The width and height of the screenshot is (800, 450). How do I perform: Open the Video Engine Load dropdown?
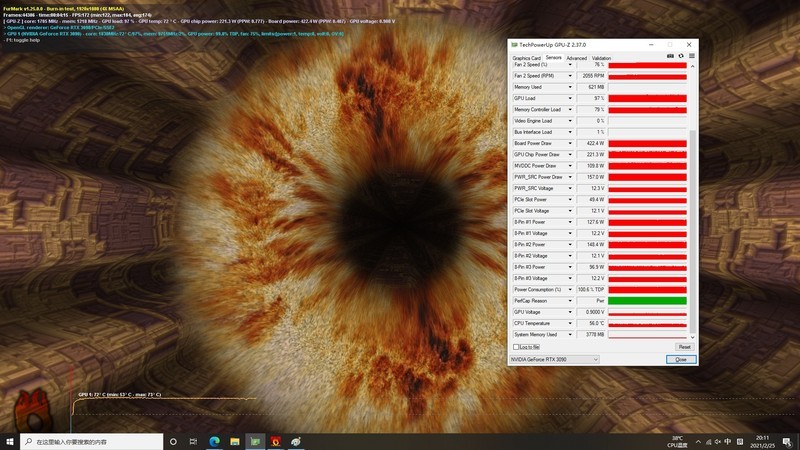click(x=570, y=121)
